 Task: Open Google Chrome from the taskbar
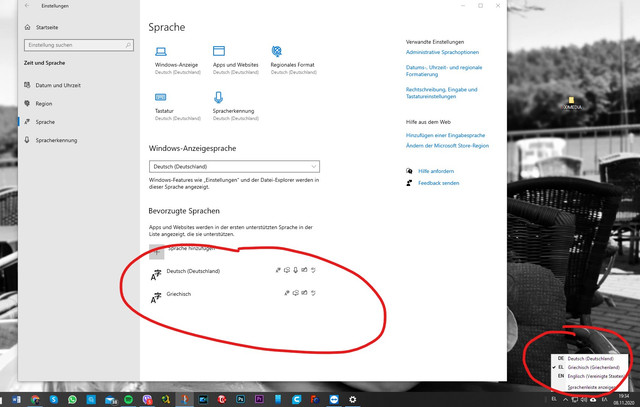pos(35,400)
